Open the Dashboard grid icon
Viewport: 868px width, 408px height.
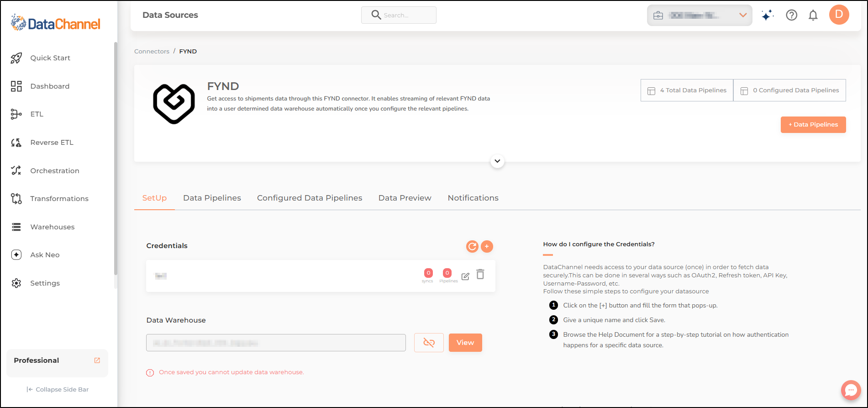(x=16, y=86)
